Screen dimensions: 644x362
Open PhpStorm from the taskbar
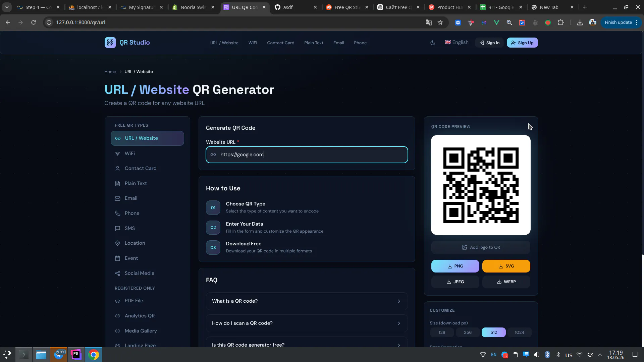click(76, 355)
